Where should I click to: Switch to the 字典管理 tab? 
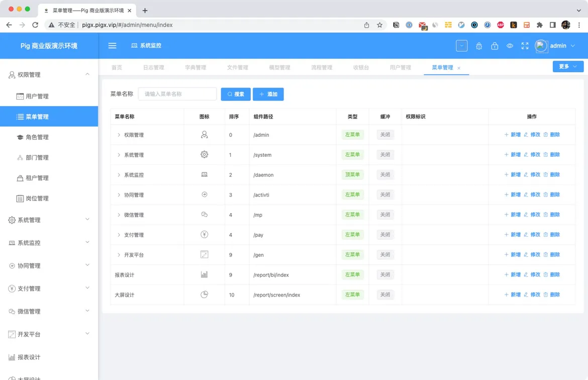pos(195,67)
